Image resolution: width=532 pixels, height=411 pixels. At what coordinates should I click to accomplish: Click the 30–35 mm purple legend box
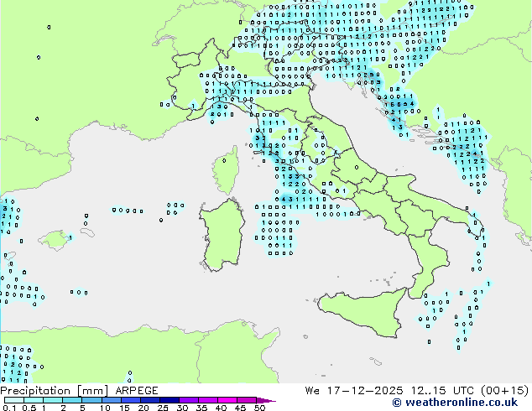(189, 400)
